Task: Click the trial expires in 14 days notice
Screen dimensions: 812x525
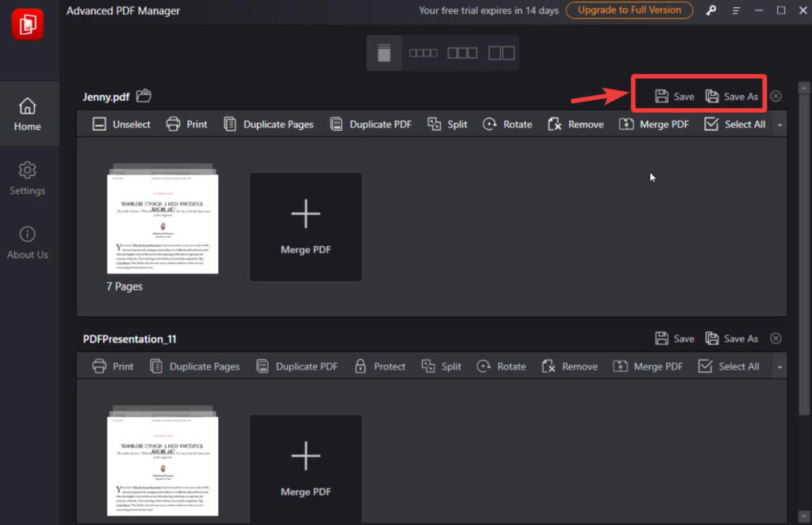Action: [488, 10]
